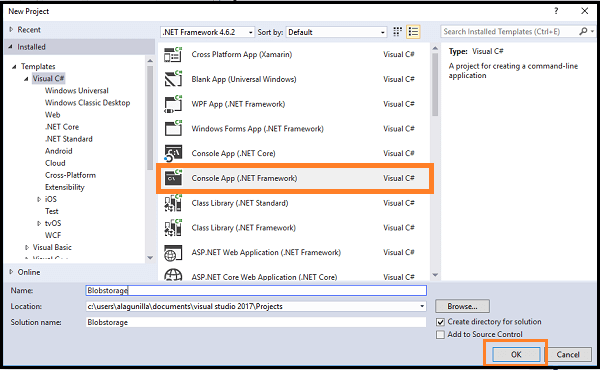Viewport: 600px width, 370px height.
Task: Click the WPF App (.NET Framework) template icon
Action: click(x=173, y=104)
